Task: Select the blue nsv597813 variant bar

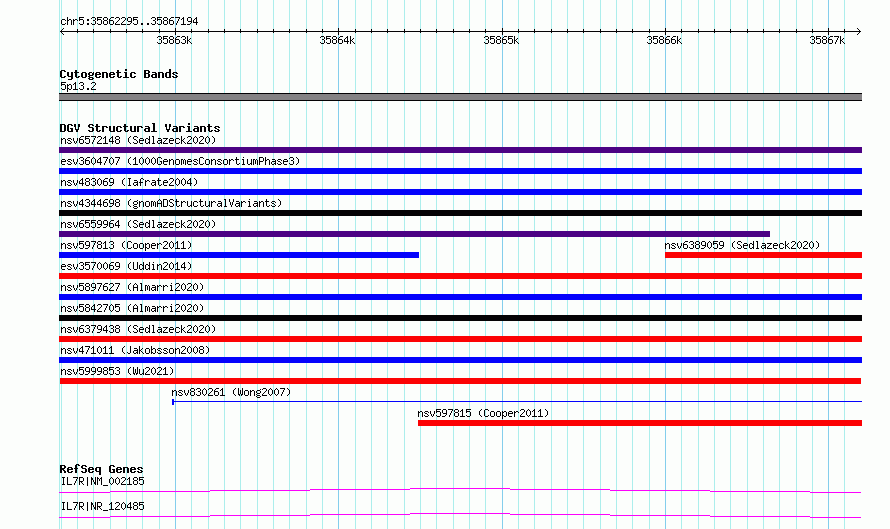Action: click(x=239, y=255)
